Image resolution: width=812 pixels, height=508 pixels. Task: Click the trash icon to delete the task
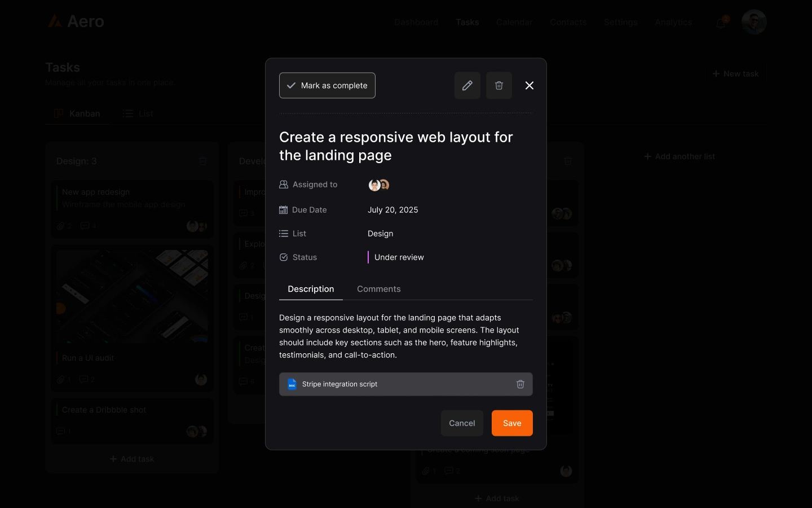click(x=498, y=85)
